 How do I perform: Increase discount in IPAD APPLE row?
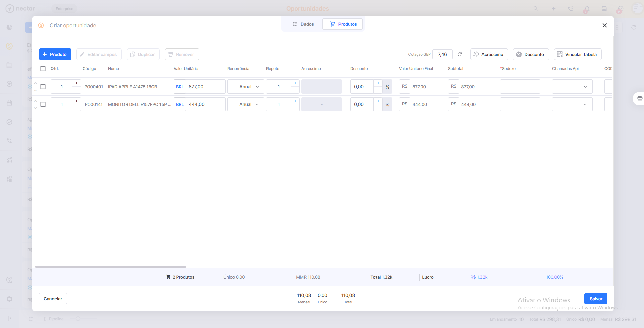[x=378, y=83]
